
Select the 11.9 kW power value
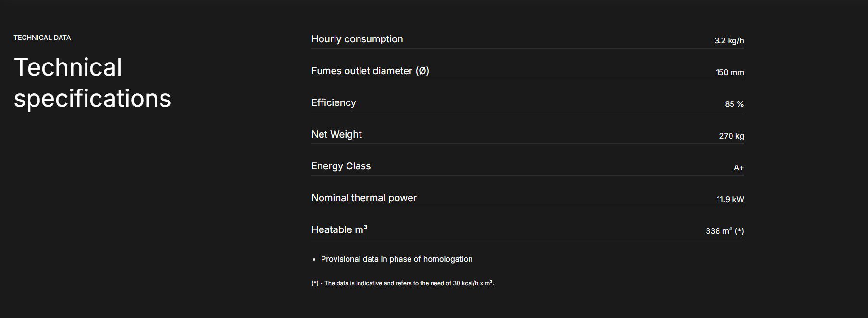click(x=730, y=200)
